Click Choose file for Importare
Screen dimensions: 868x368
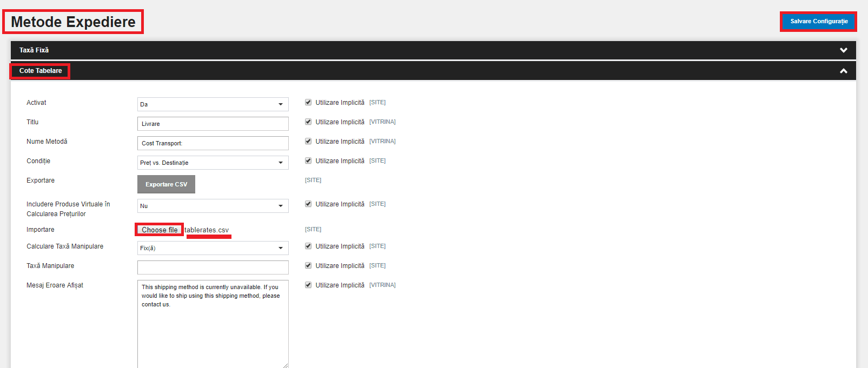coord(160,230)
